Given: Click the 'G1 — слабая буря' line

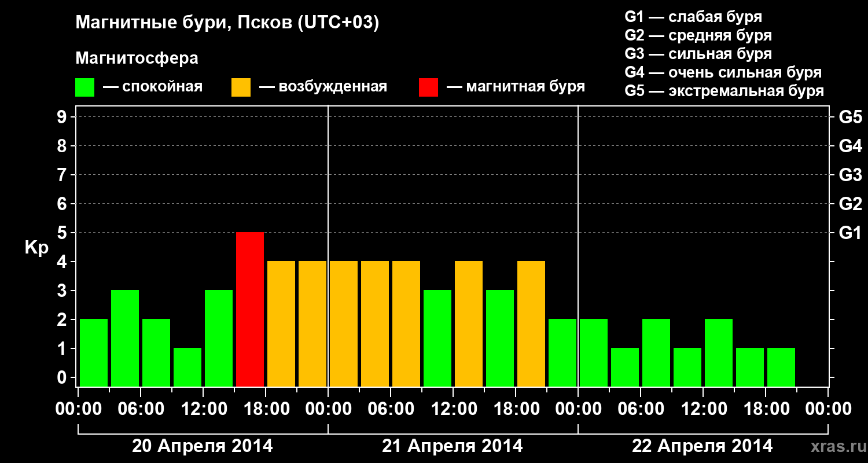Looking at the screenshot, I should tap(693, 17).
